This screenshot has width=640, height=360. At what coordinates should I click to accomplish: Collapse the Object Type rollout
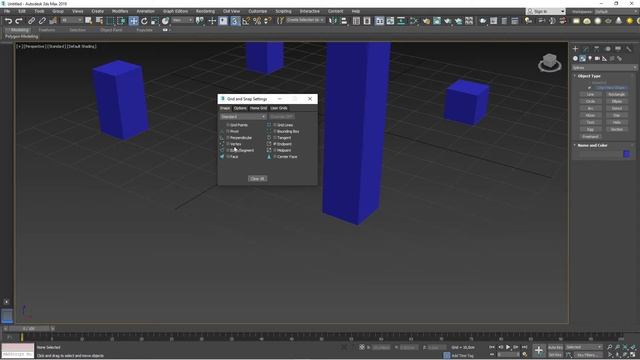589,76
